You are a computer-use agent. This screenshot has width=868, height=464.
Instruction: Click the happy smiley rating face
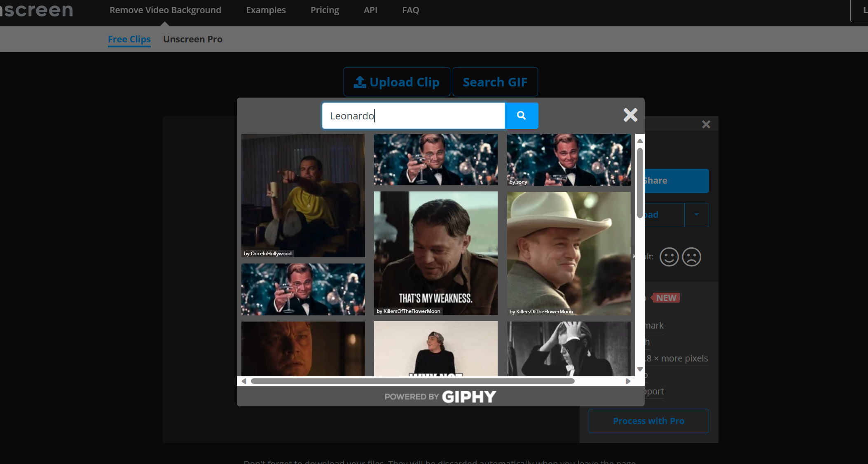(x=669, y=257)
